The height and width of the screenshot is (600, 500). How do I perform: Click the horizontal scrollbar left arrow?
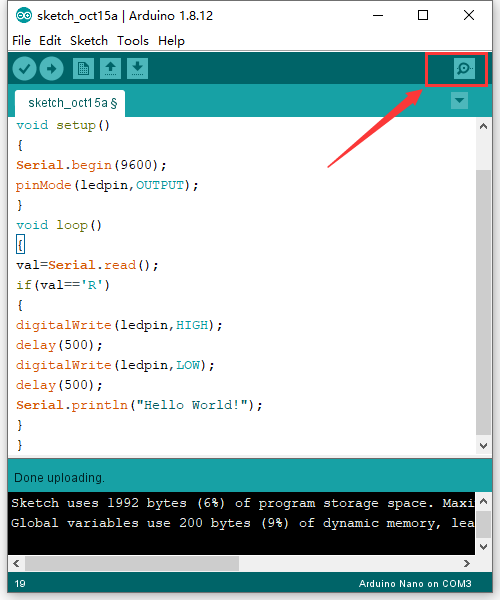point(16,563)
